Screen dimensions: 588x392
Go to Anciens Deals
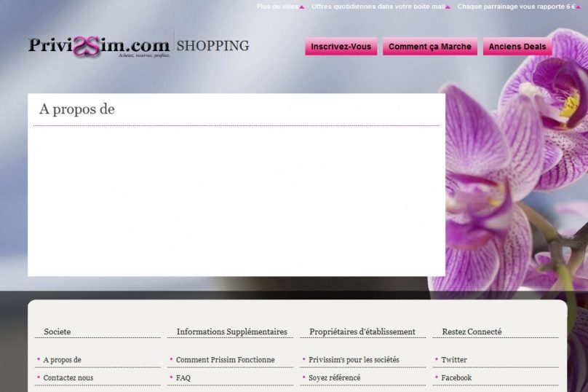[x=517, y=47]
